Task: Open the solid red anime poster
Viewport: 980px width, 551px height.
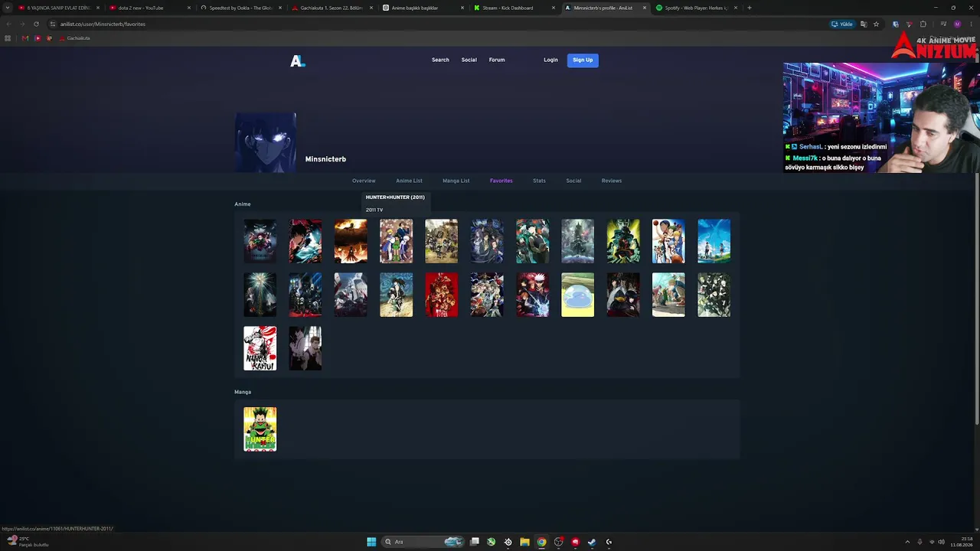Action: (x=442, y=295)
